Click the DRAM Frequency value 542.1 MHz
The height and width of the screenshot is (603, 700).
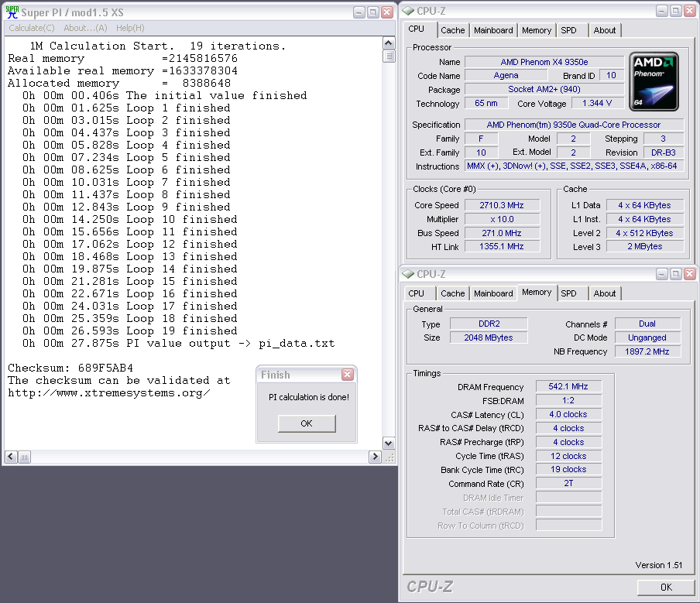pos(568,386)
